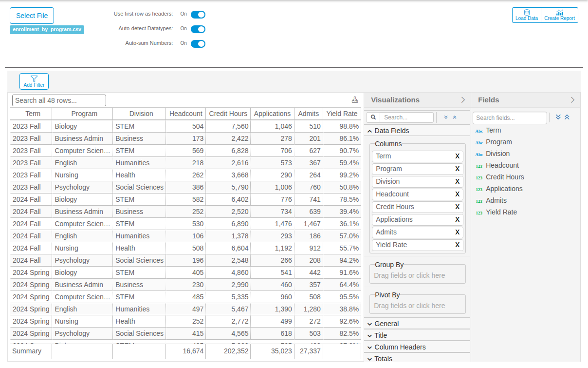Remove Applications column with its X
Image resolution: width=588 pixels, height=368 pixels.
[x=458, y=220]
